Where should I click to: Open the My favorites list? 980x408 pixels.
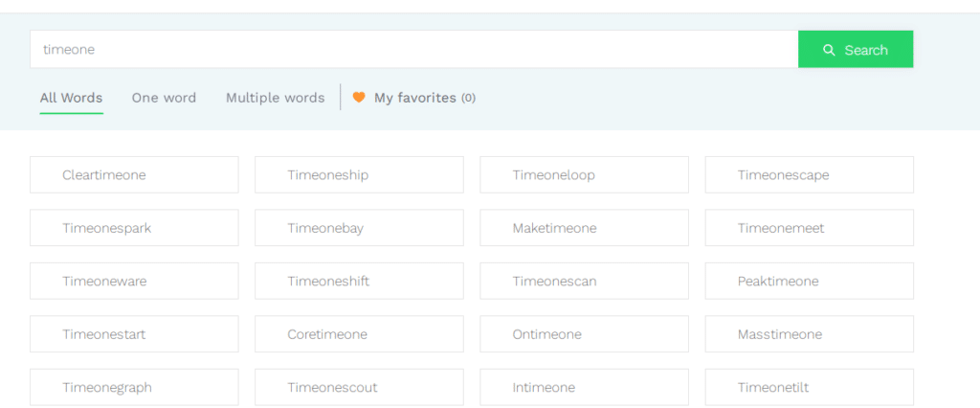point(413,98)
